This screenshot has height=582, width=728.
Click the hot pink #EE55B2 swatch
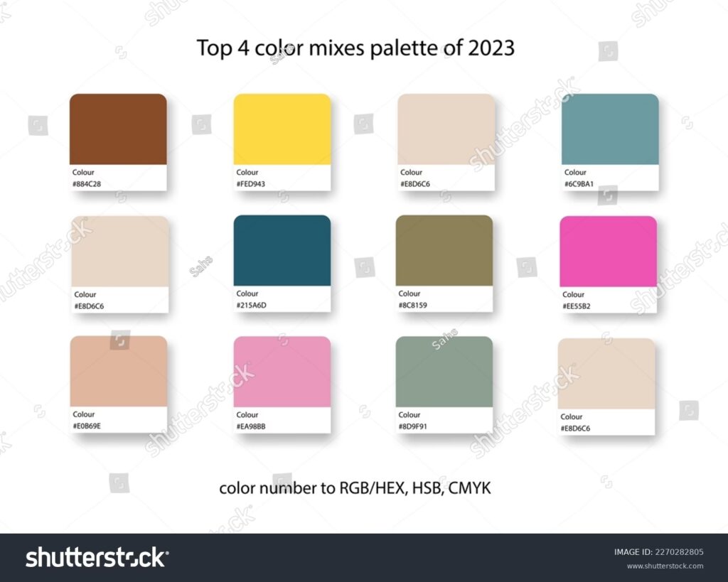tap(608, 252)
